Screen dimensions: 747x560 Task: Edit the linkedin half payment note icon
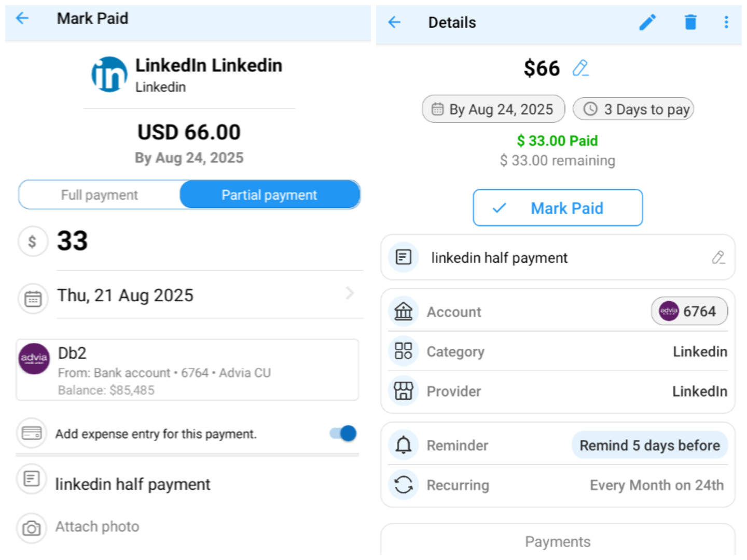718,257
